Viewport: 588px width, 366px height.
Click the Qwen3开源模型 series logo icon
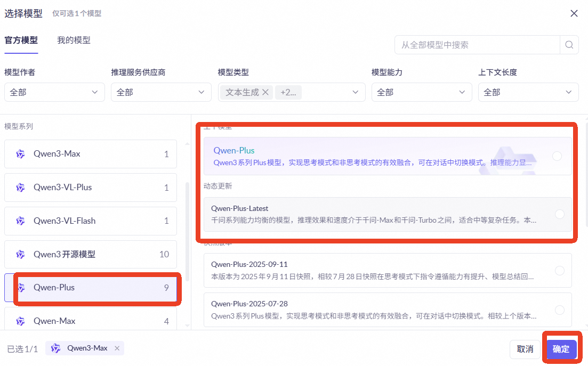[20, 254]
